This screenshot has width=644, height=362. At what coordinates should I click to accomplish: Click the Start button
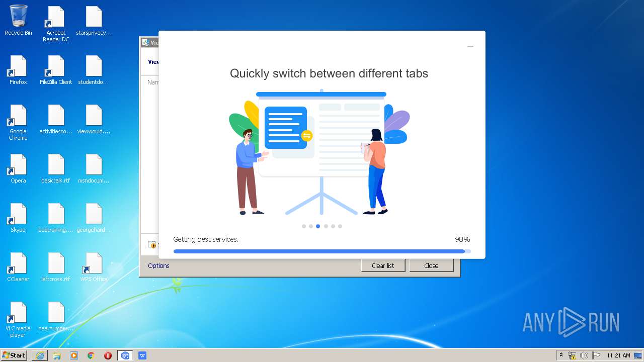pos(14,355)
